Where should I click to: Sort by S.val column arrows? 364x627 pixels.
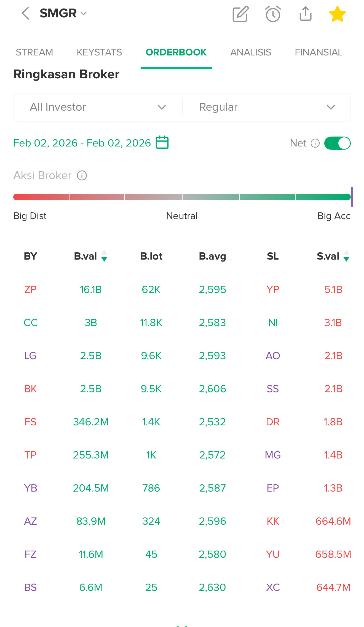click(346, 256)
